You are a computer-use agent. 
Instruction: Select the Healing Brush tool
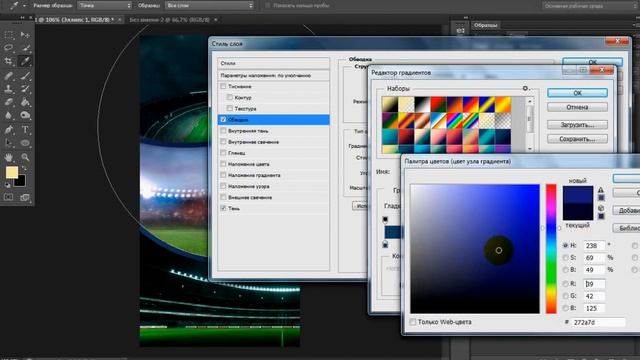click(x=9, y=76)
